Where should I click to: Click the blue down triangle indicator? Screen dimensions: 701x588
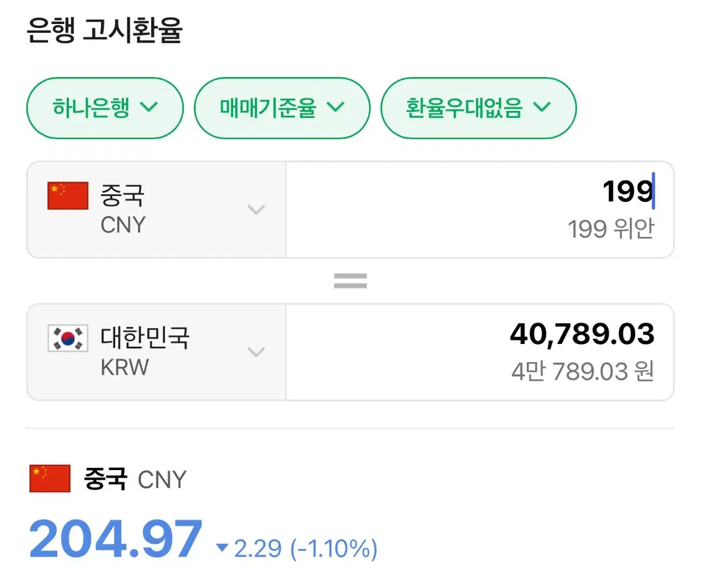tap(222, 548)
